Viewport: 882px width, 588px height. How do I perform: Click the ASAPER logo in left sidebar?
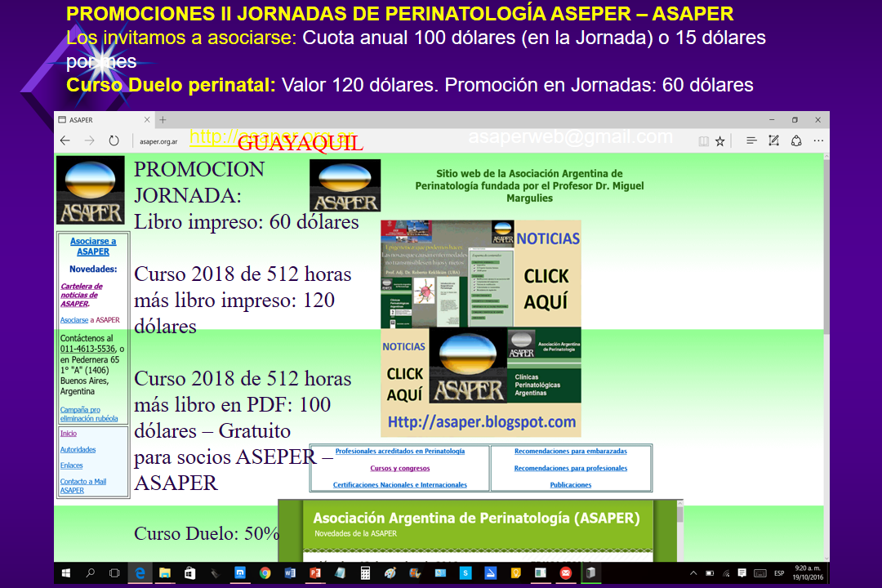click(x=91, y=190)
